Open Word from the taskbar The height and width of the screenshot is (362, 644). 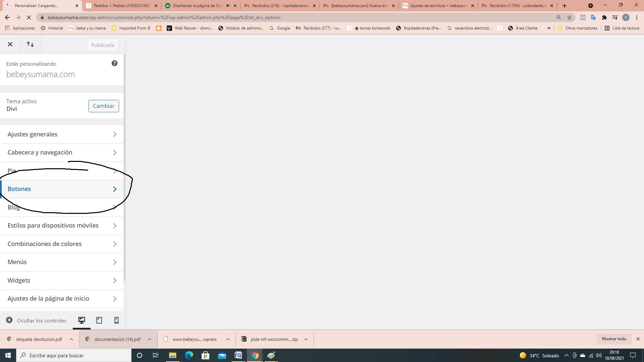(x=238, y=355)
